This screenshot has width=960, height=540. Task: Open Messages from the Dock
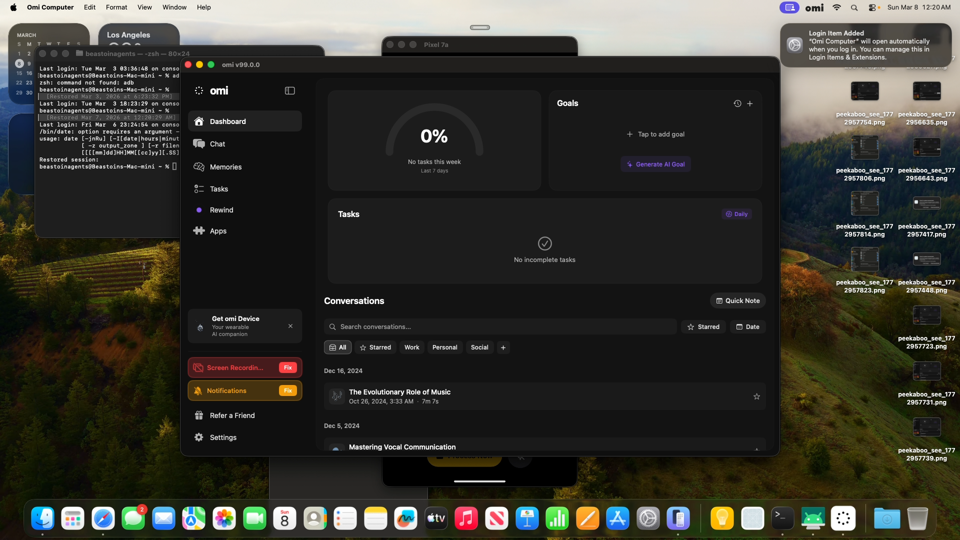click(133, 519)
